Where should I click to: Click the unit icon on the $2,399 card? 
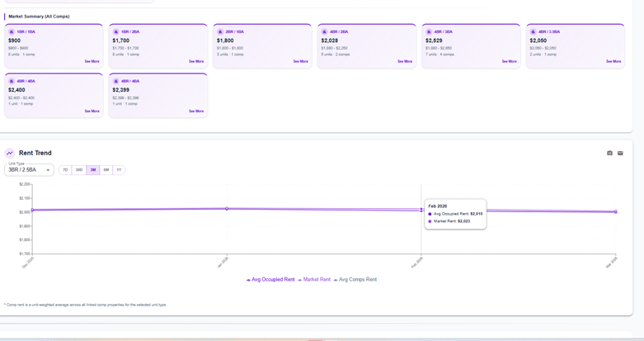(116, 81)
